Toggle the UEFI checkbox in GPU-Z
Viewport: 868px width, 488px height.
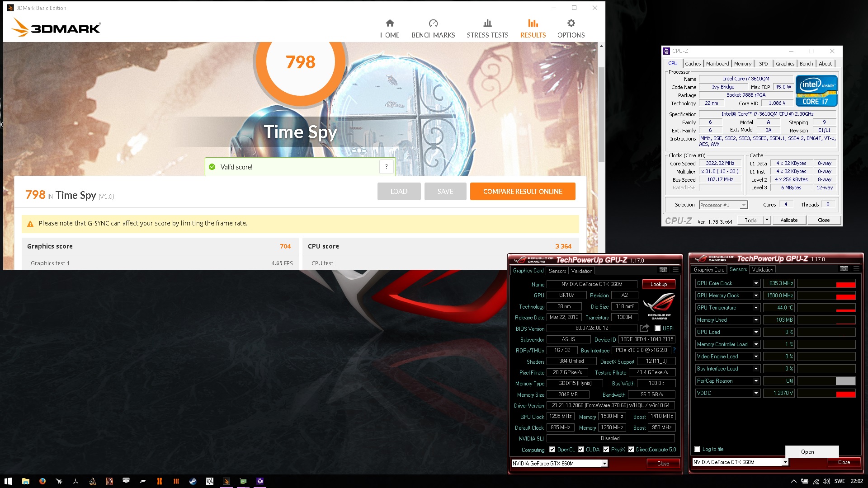pyautogui.click(x=657, y=328)
